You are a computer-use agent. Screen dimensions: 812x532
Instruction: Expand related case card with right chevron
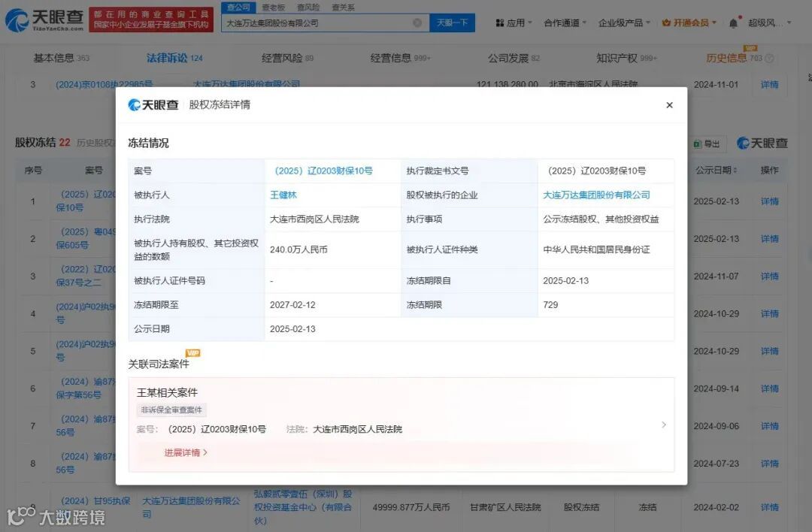pos(663,425)
